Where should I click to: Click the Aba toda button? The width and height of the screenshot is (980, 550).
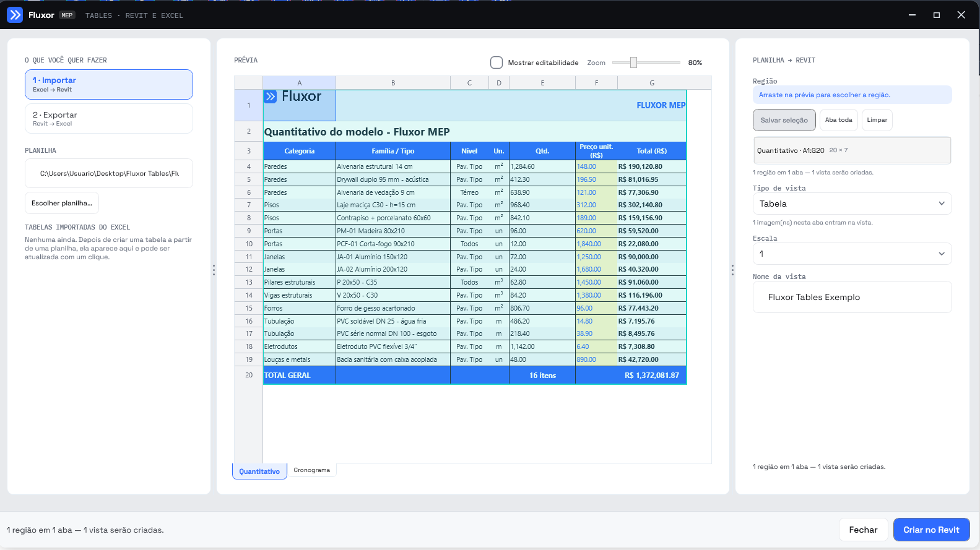839,120
